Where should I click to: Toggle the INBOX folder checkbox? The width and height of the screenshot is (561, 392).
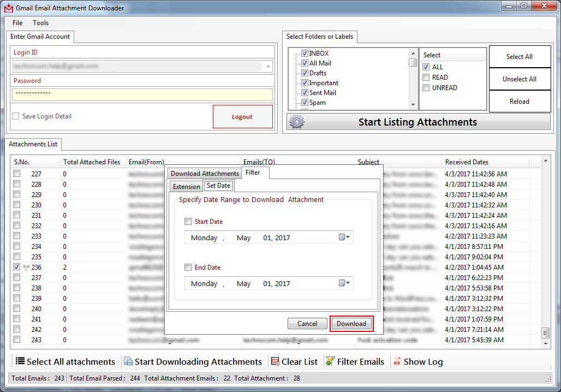coord(305,54)
